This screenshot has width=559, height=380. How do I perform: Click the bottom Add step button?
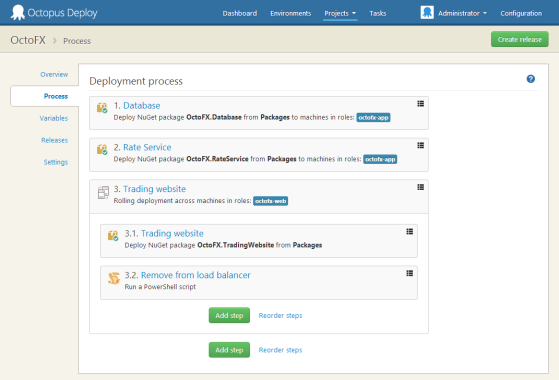click(x=229, y=350)
